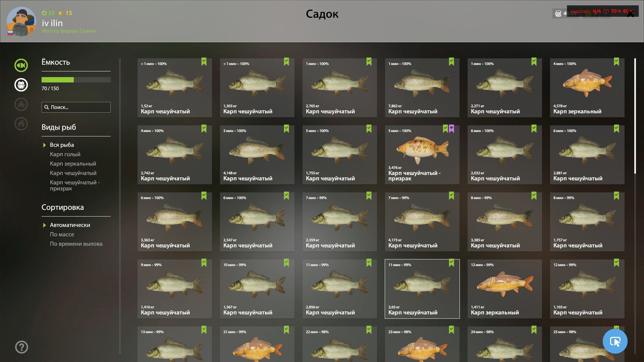Viewport: 644px width, 362px height.
Task: Click the player avatar portrait
Action: pyautogui.click(x=21, y=22)
